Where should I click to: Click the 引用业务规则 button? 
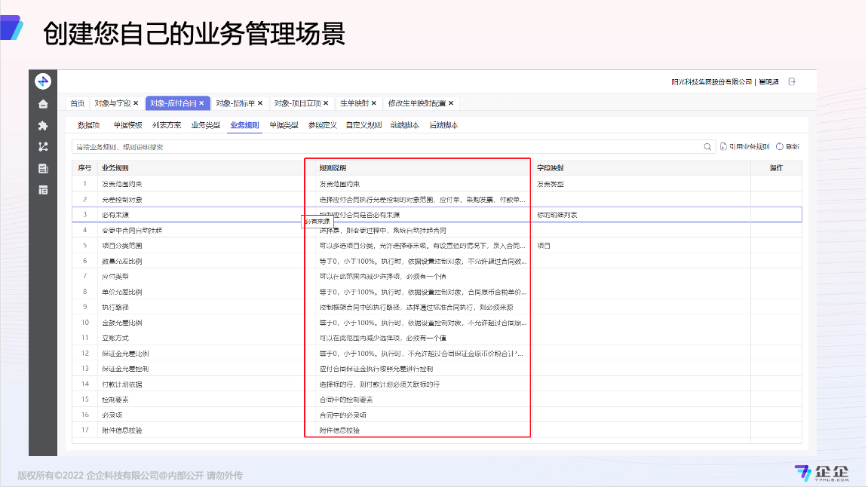pos(744,147)
